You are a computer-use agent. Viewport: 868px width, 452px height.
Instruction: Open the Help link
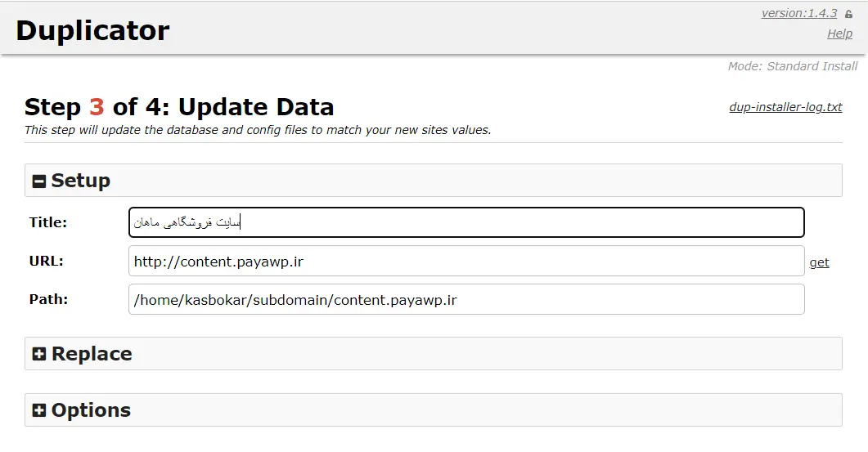tap(839, 34)
